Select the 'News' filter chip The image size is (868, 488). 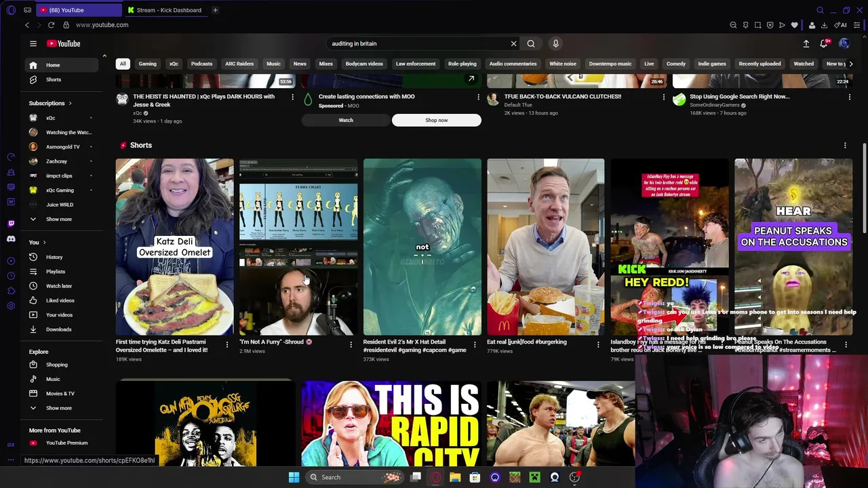tap(300, 64)
